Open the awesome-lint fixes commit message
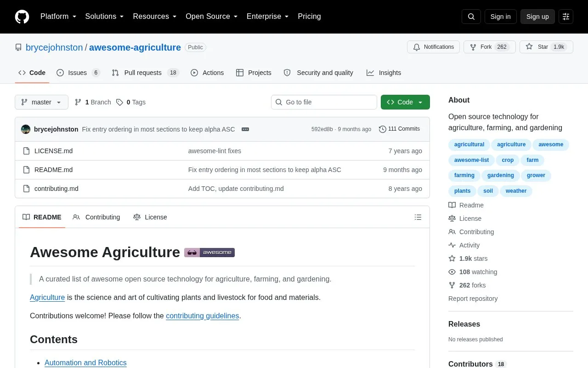 click(x=215, y=151)
